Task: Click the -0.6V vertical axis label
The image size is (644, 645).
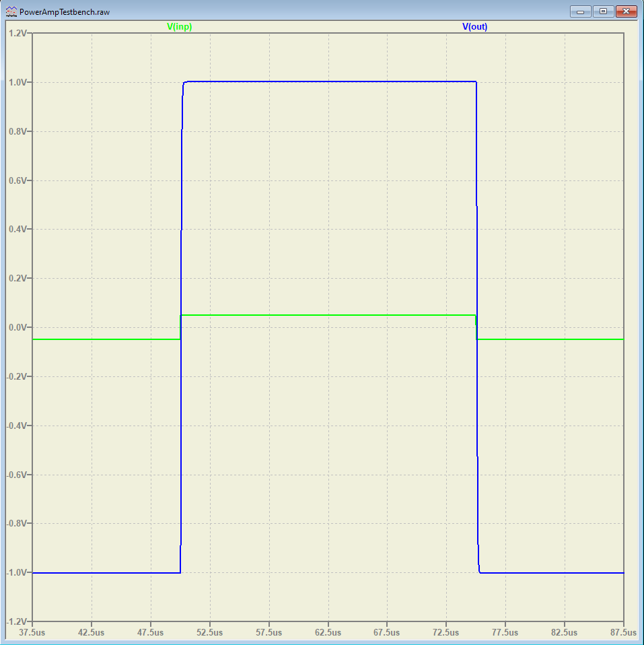Action: (x=16, y=475)
